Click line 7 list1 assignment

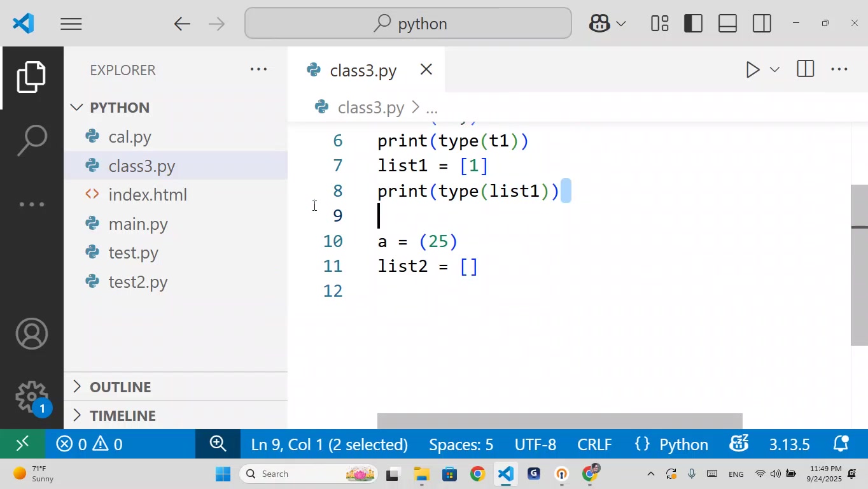coord(433,166)
